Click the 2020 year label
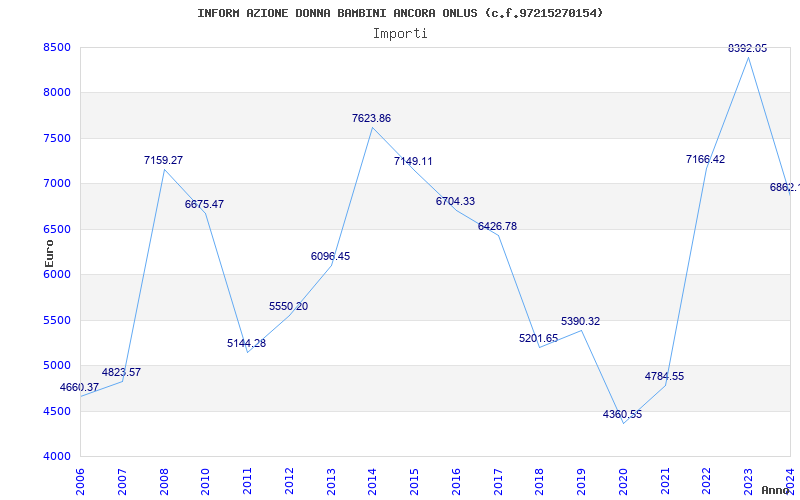The width and height of the screenshot is (800, 500). click(623, 482)
